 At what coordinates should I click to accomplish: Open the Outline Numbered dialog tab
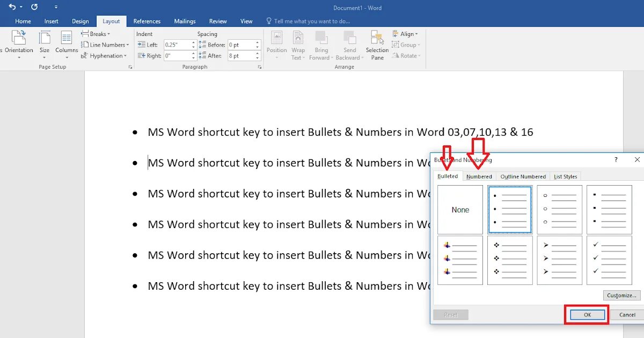click(523, 177)
